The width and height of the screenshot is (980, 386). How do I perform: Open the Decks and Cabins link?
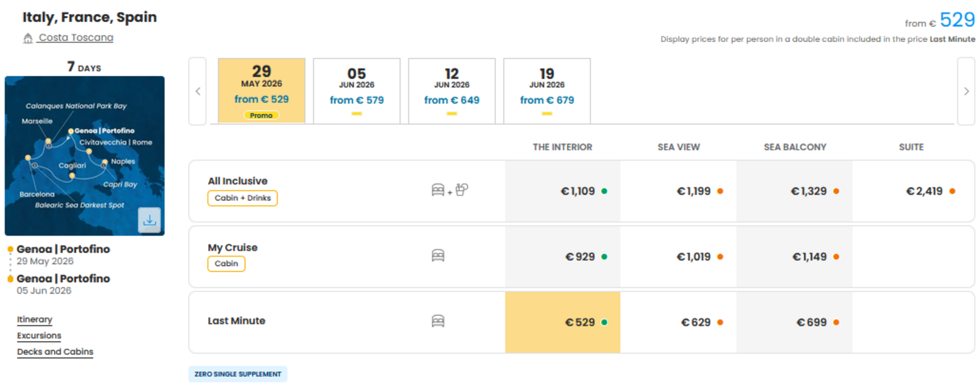point(55,352)
